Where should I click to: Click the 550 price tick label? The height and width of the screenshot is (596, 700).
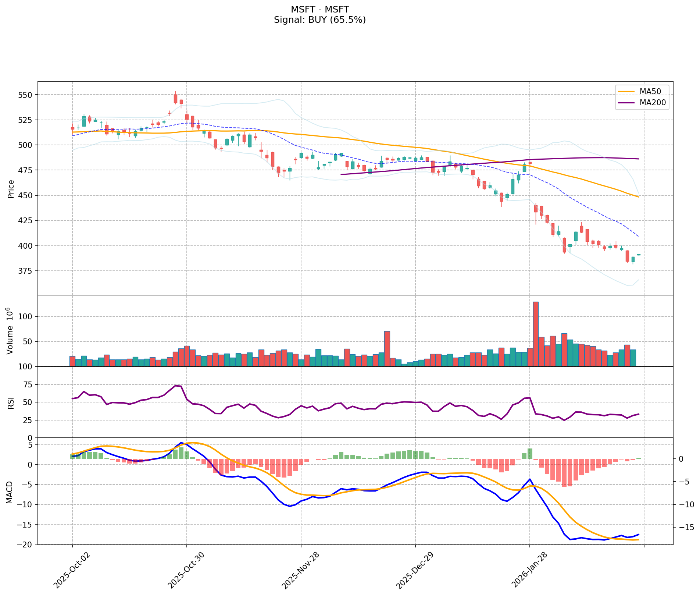[x=25, y=95]
